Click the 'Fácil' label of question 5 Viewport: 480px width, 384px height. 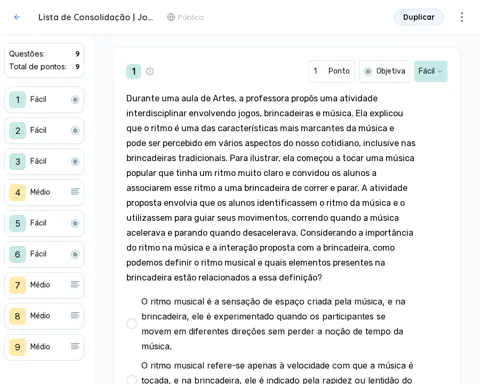coord(38,223)
